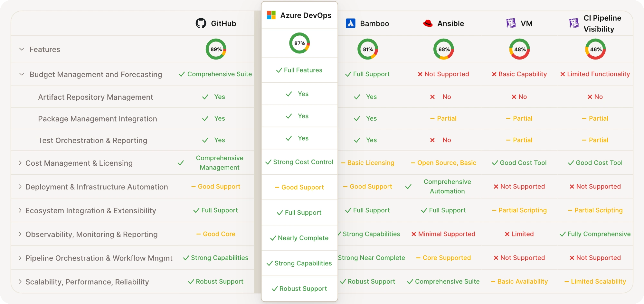Collapse the Features section
The image size is (644, 304).
(x=21, y=49)
